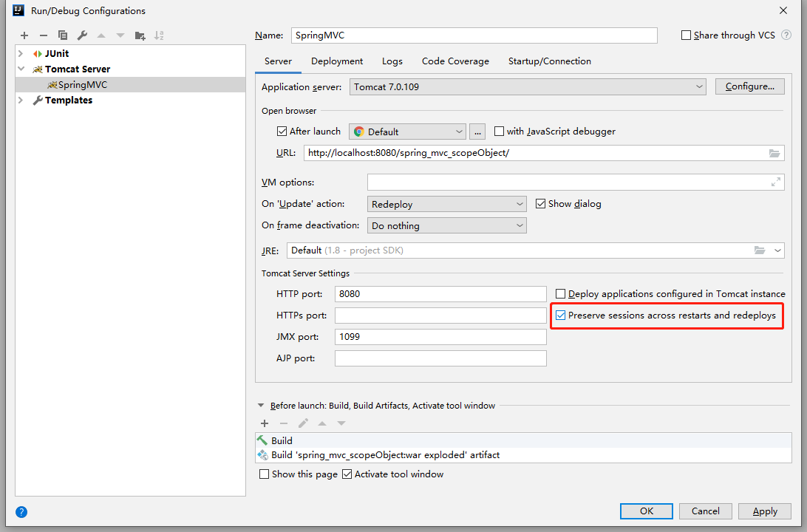Open On 'Update' action Redeploy dropdown

446,204
